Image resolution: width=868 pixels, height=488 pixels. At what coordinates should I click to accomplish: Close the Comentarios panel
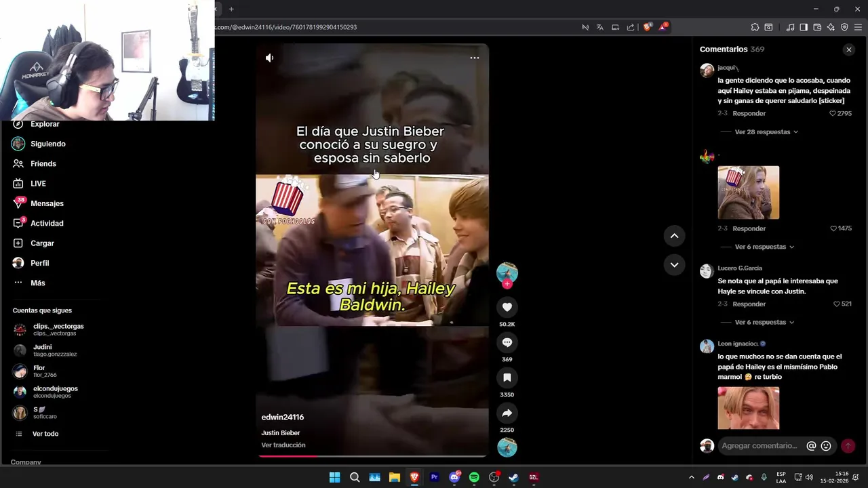(848, 49)
